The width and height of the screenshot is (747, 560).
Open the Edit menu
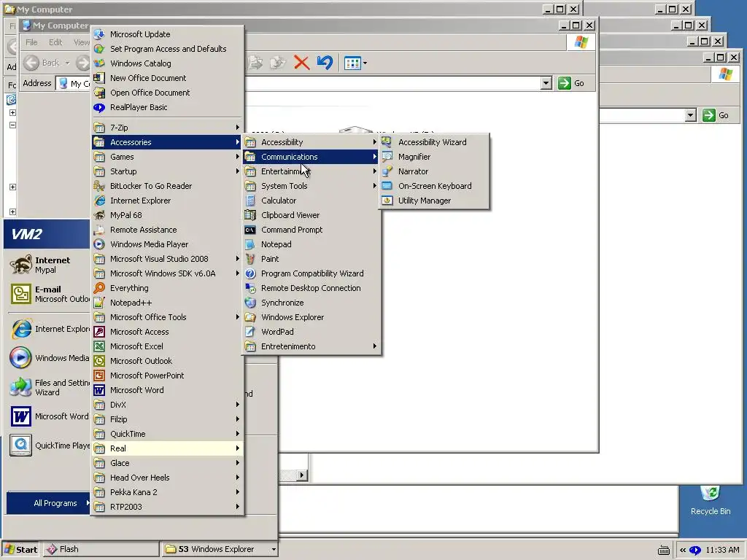pyautogui.click(x=55, y=42)
